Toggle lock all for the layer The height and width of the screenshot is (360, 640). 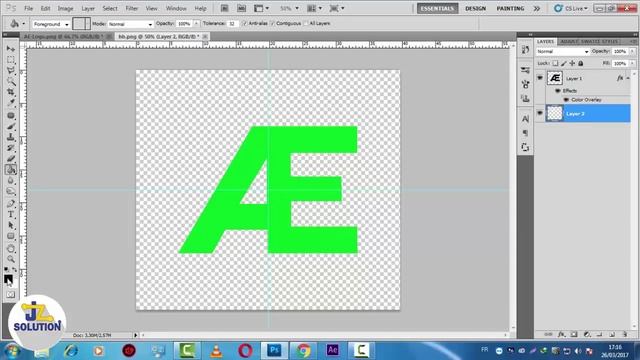coord(580,63)
